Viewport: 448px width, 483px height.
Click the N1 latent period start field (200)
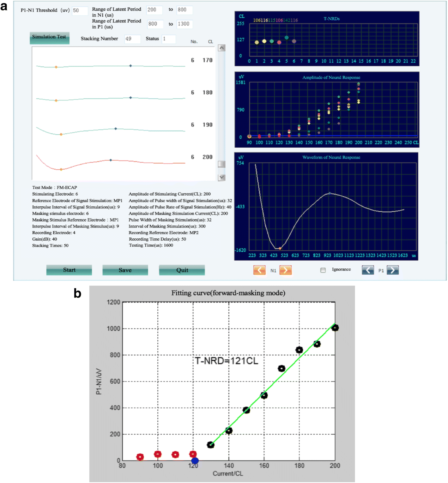coord(154,10)
